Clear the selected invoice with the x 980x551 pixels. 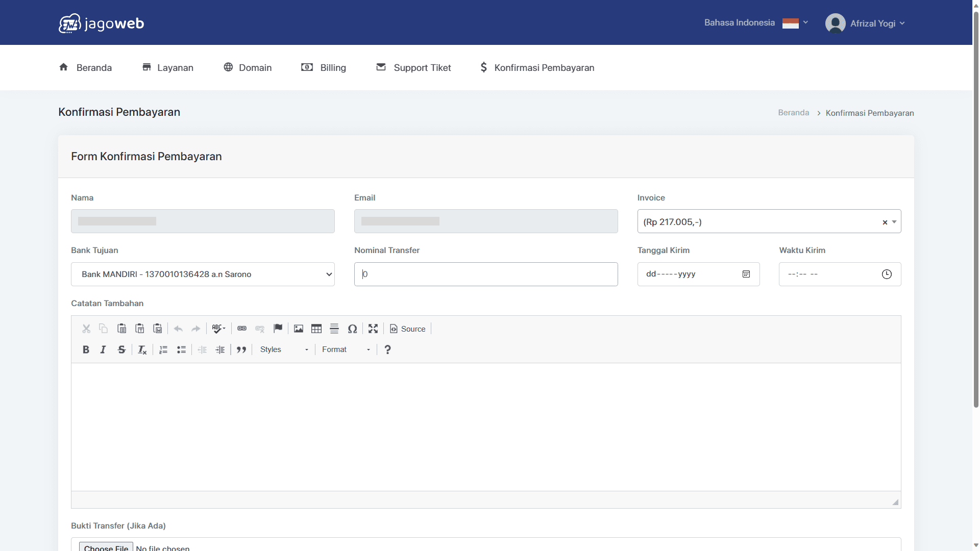coord(885,222)
